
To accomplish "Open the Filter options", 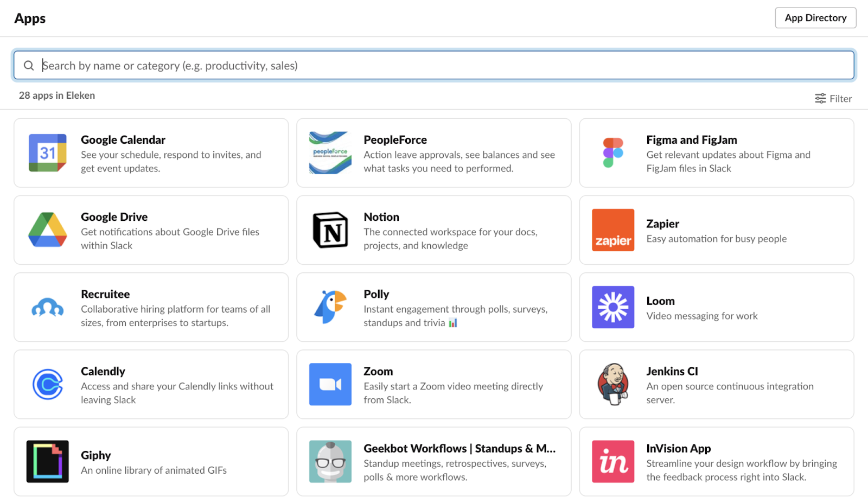I will pos(833,98).
